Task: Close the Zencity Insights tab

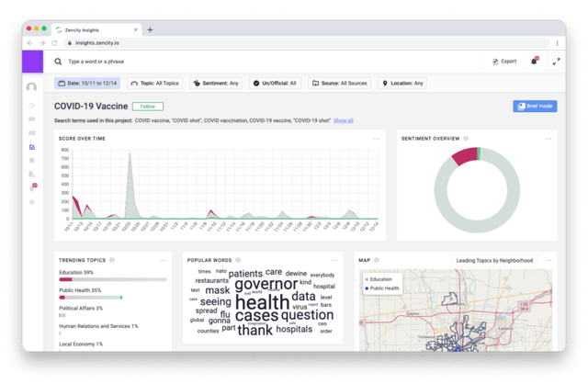Action: point(135,30)
